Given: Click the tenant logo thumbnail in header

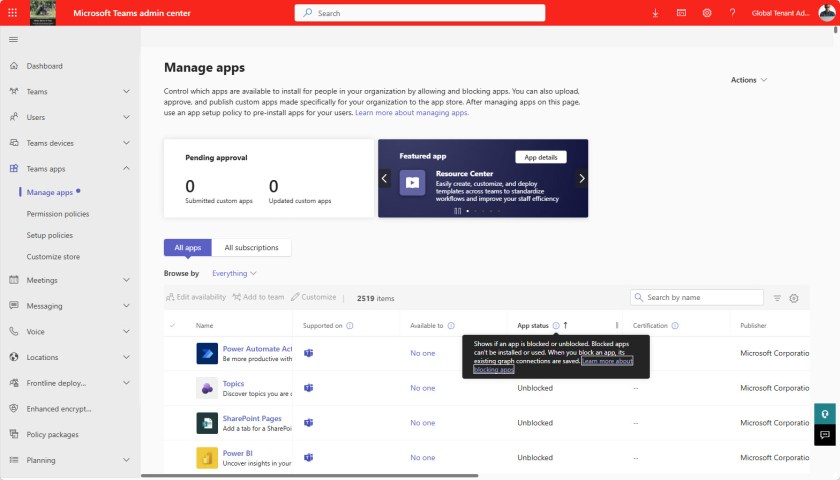Looking at the screenshot, I should [x=43, y=13].
